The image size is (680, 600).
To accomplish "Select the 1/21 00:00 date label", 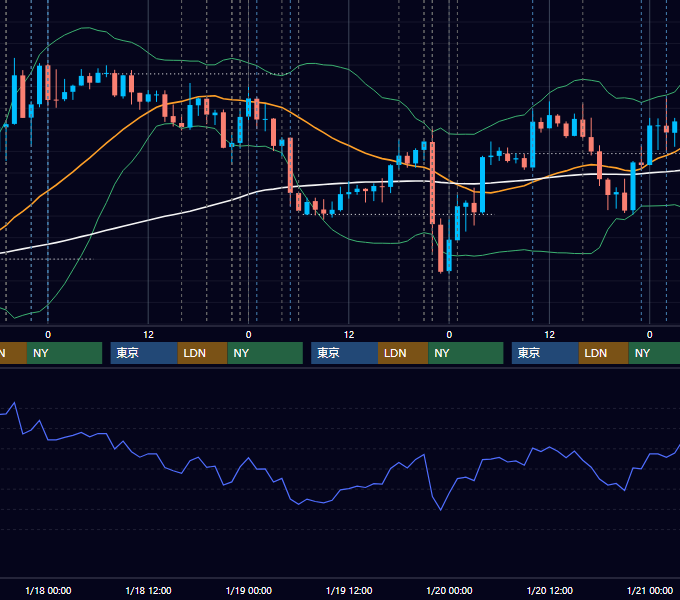I will coord(650,590).
